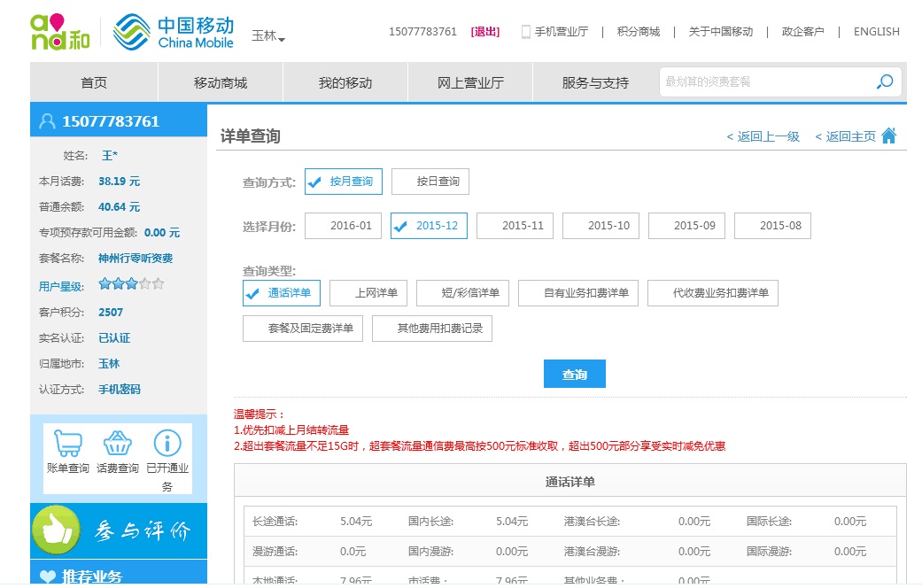
Task: Click the user star rating
Action: point(131,285)
